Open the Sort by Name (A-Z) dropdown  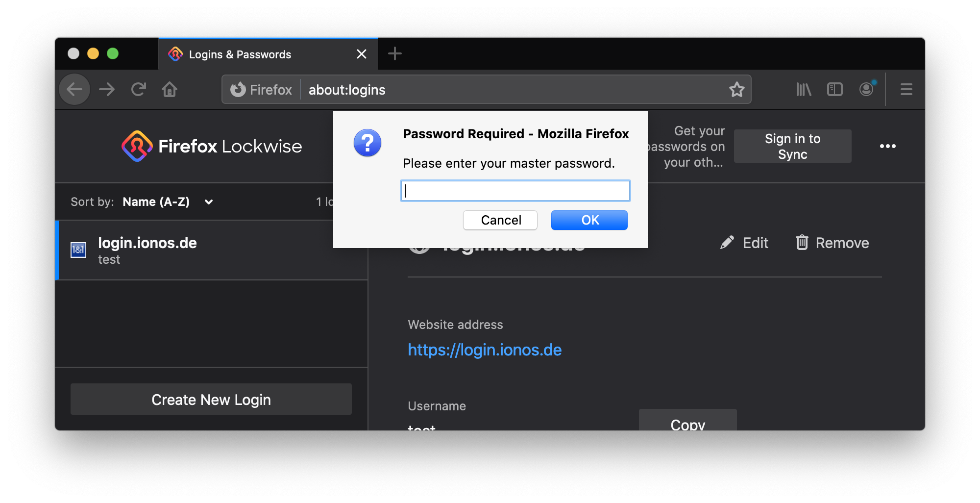click(168, 201)
